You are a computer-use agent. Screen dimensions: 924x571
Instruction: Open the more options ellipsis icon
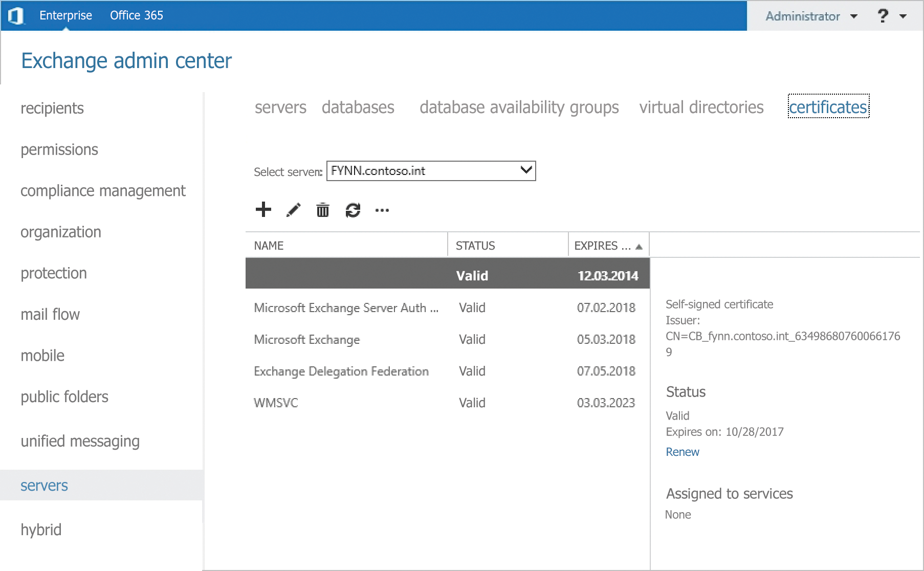382,210
